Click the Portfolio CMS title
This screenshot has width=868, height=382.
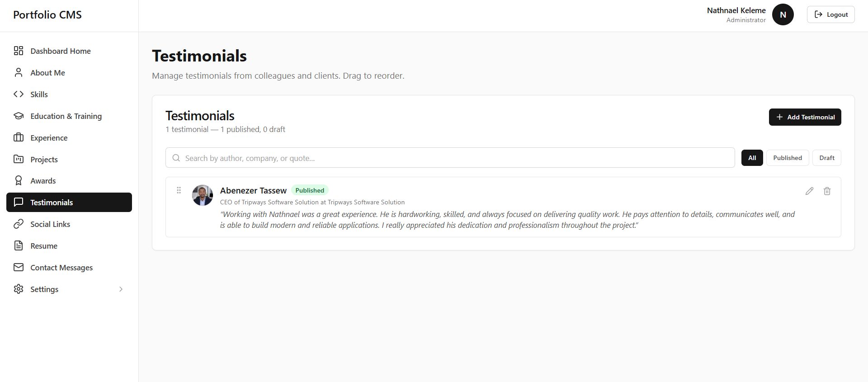point(47,15)
